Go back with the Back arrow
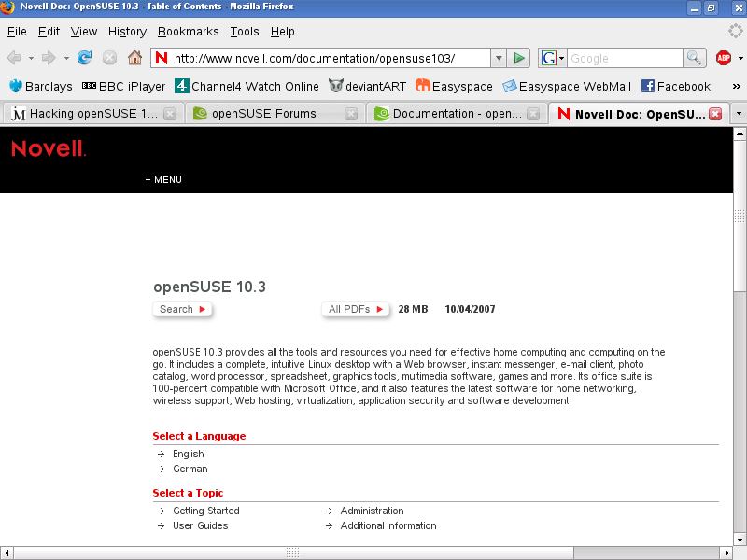The height and width of the screenshot is (560, 747). coord(14,58)
